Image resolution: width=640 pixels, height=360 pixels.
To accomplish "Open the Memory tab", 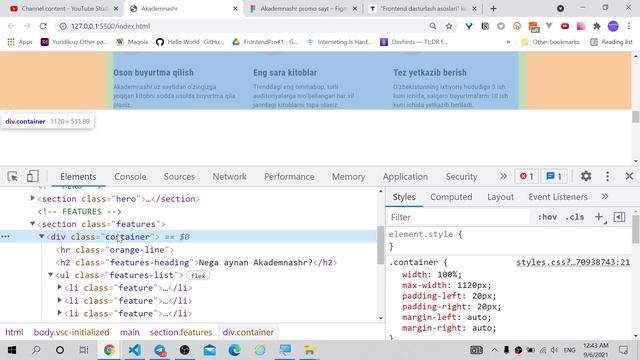I will tap(348, 177).
